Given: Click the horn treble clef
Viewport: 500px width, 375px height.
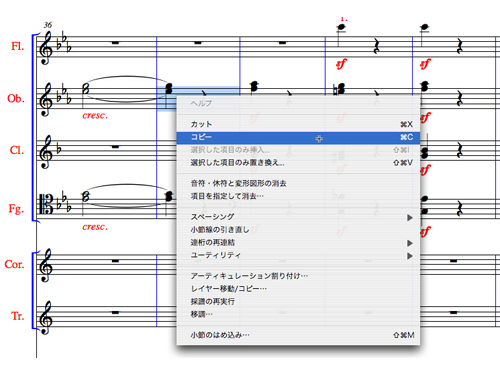Looking at the screenshot, I should 46,265.
